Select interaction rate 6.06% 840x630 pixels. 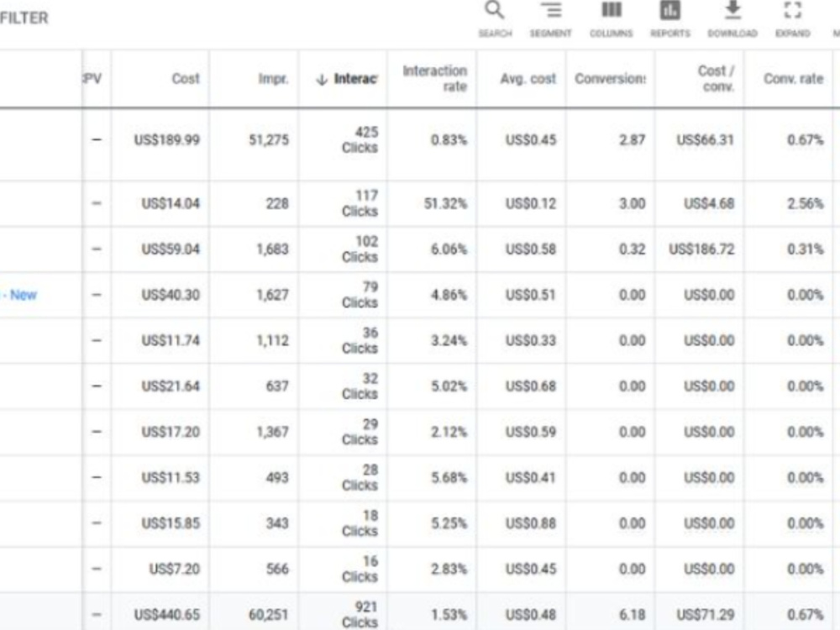pos(449,249)
